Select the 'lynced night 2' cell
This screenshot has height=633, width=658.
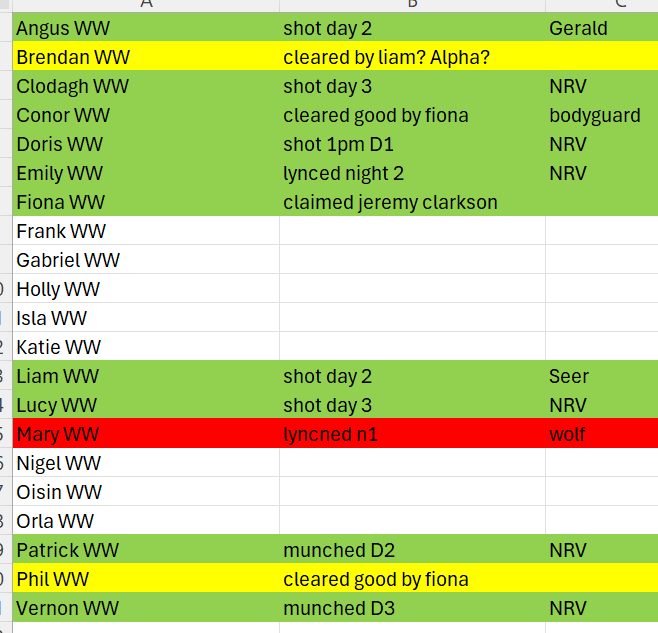(x=413, y=173)
